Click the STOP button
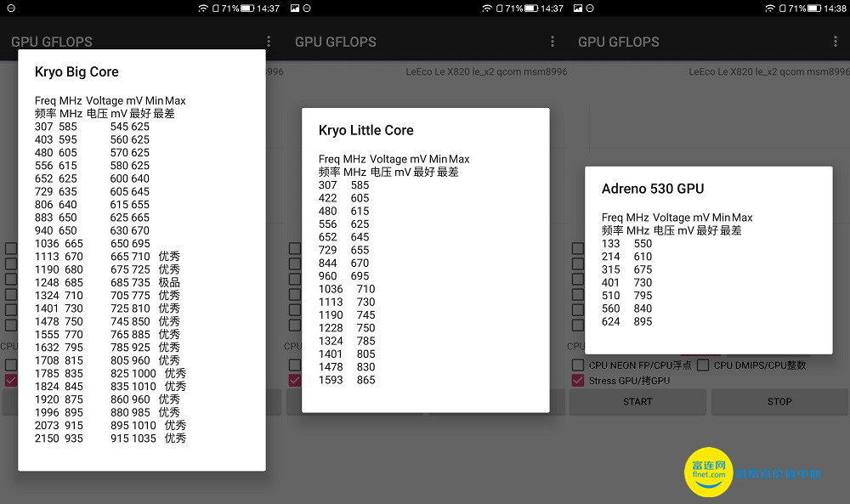Image resolution: width=850 pixels, height=504 pixels. pos(779,401)
